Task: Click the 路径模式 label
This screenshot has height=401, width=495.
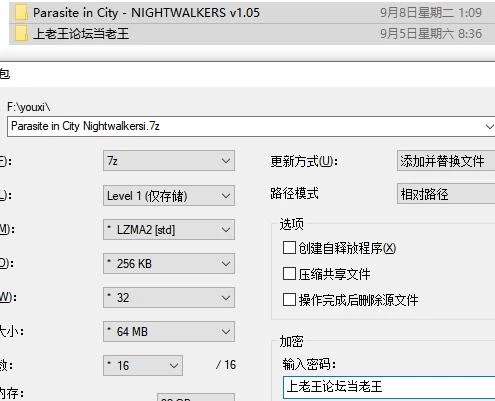Action: pos(294,193)
